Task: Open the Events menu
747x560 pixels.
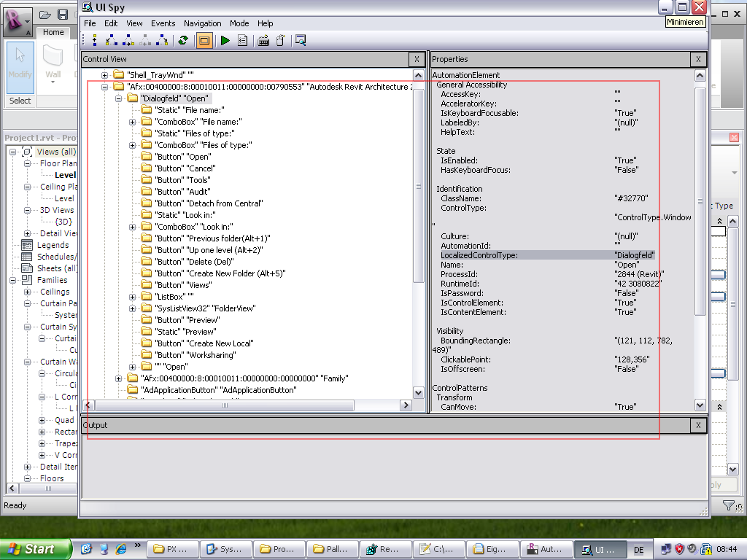Action: (163, 23)
